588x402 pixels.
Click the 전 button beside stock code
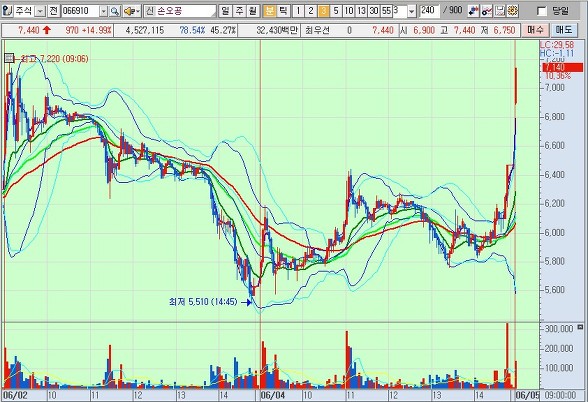click(x=54, y=11)
